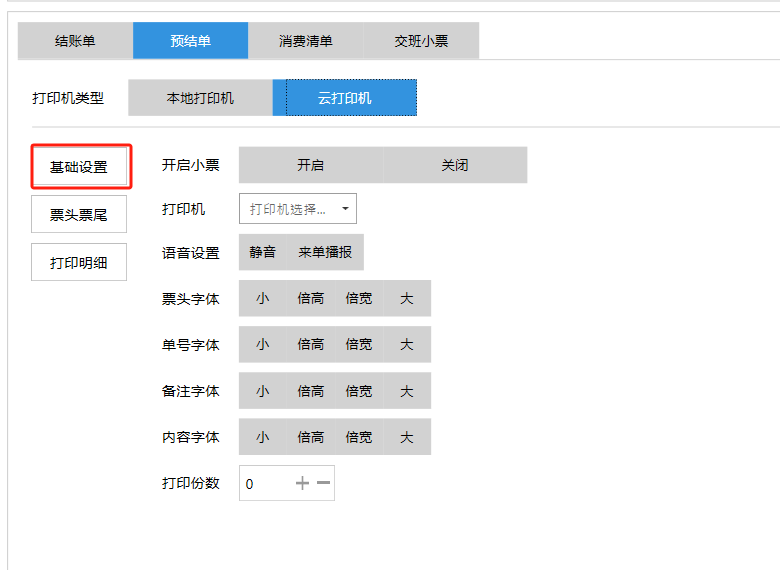
Task: Switch to the 结账单 tab
Action: pyautogui.click(x=75, y=41)
